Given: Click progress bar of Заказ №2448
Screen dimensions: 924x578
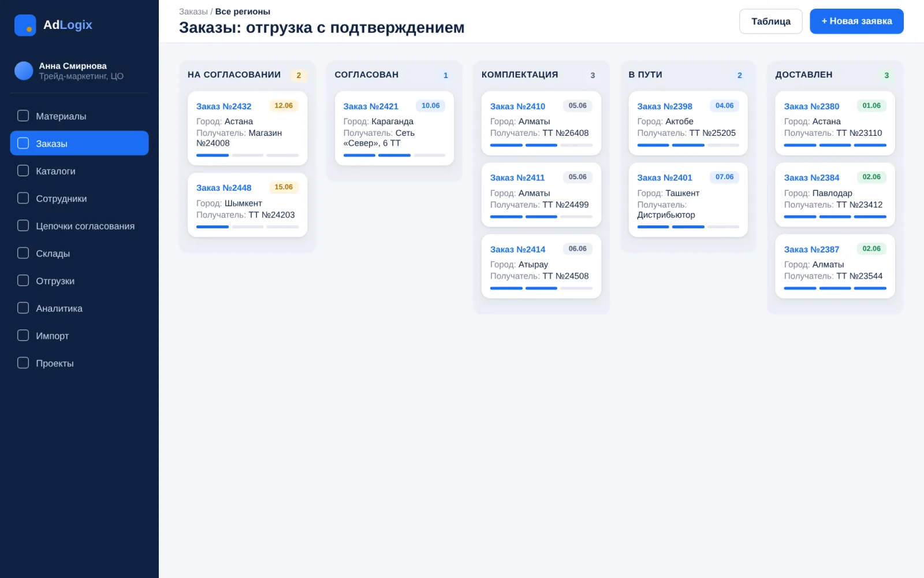Looking at the screenshot, I should [247, 227].
